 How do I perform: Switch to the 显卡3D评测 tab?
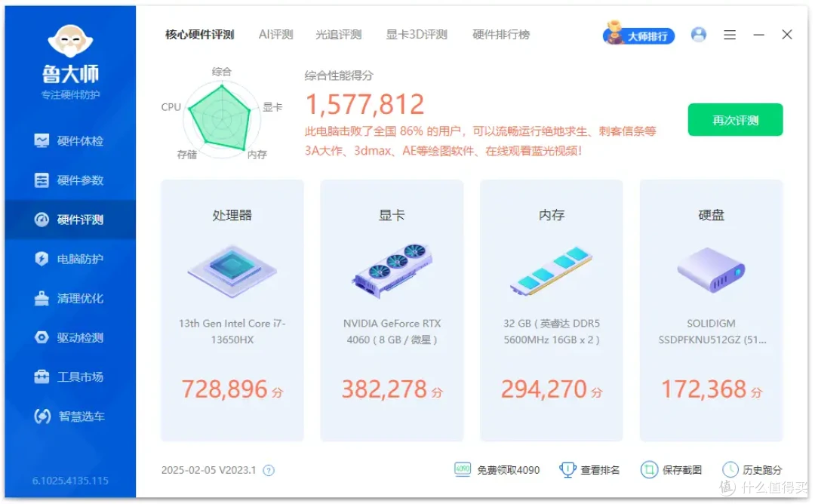point(417,35)
